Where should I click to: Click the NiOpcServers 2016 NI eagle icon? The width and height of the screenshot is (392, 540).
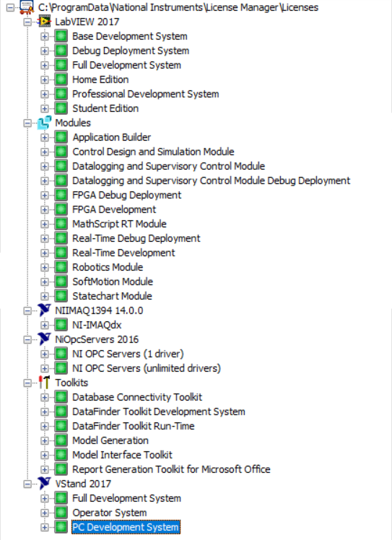(x=45, y=339)
